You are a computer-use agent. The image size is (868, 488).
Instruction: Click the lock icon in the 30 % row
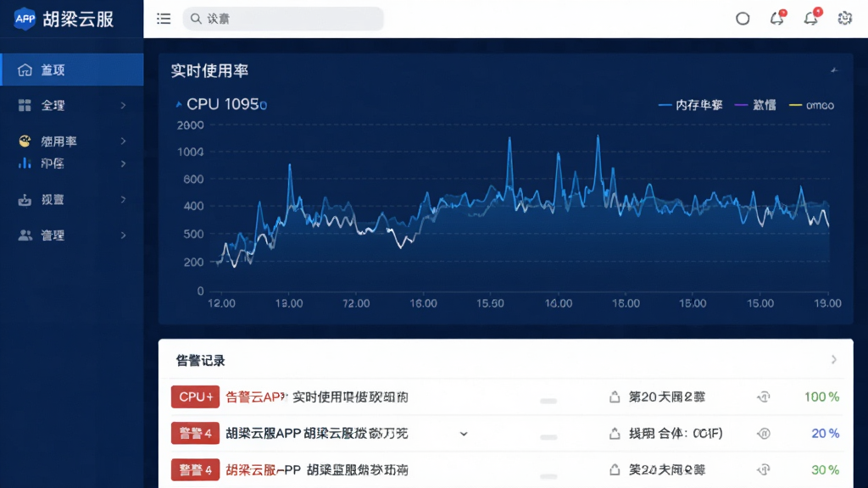pyautogui.click(x=615, y=469)
